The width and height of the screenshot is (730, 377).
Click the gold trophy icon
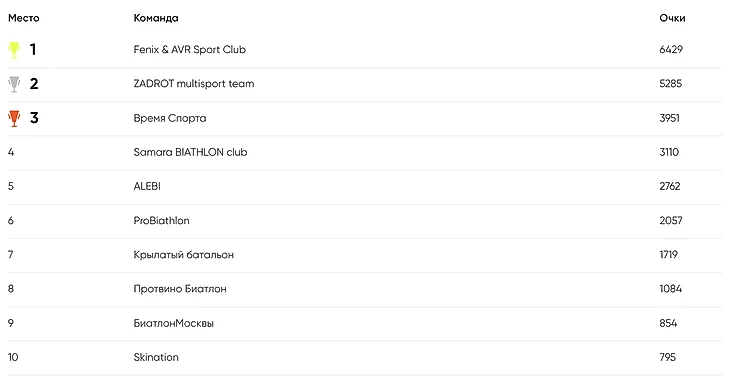pyautogui.click(x=14, y=50)
